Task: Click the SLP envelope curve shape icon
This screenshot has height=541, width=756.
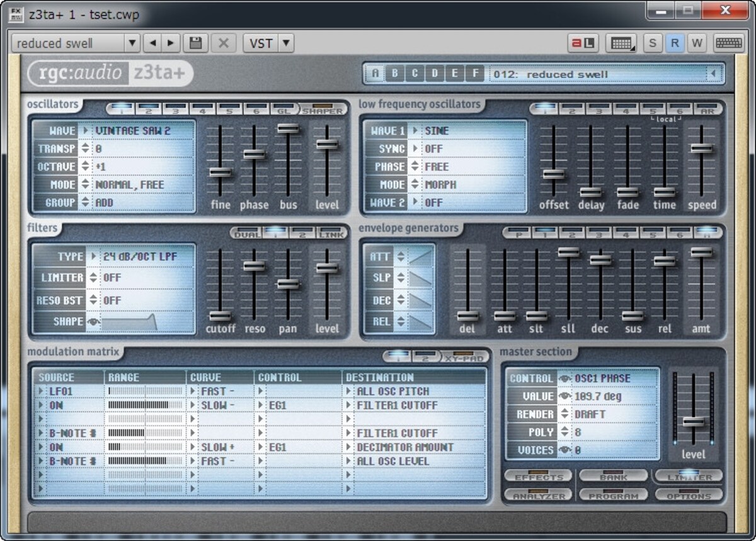Action: tap(420, 278)
